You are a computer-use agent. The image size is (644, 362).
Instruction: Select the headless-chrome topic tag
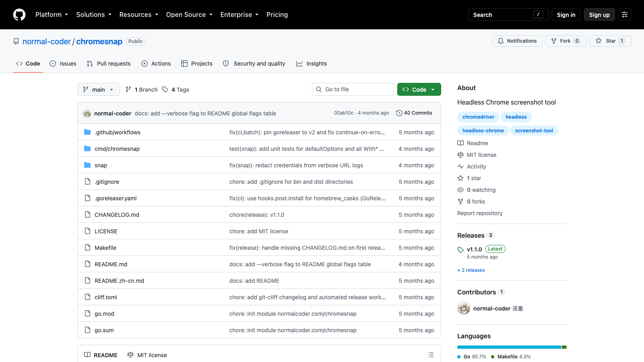tap(483, 131)
